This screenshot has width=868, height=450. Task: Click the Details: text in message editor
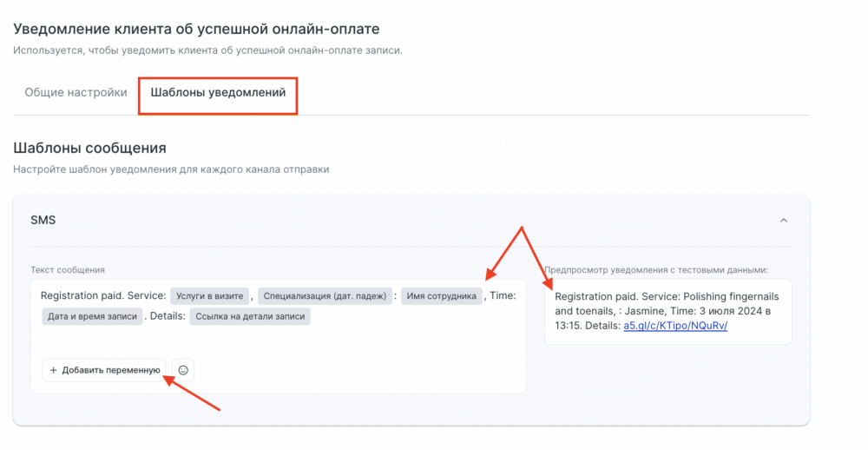pos(168,316)
